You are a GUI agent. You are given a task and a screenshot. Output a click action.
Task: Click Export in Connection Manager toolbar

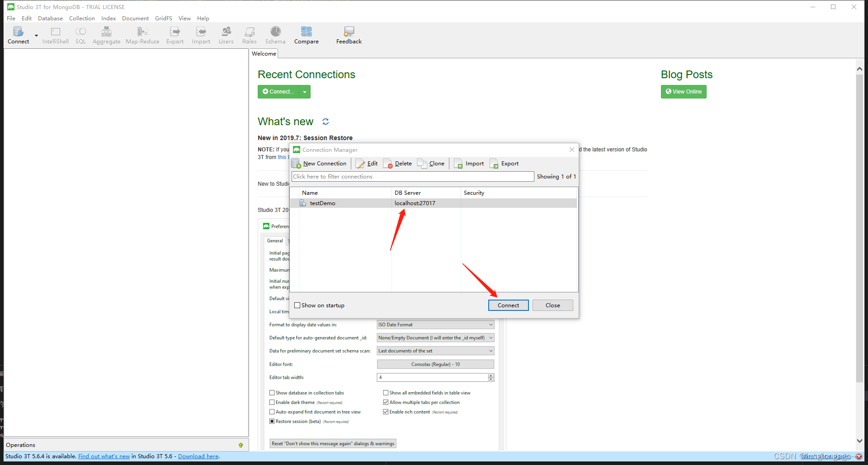point(504,164)
